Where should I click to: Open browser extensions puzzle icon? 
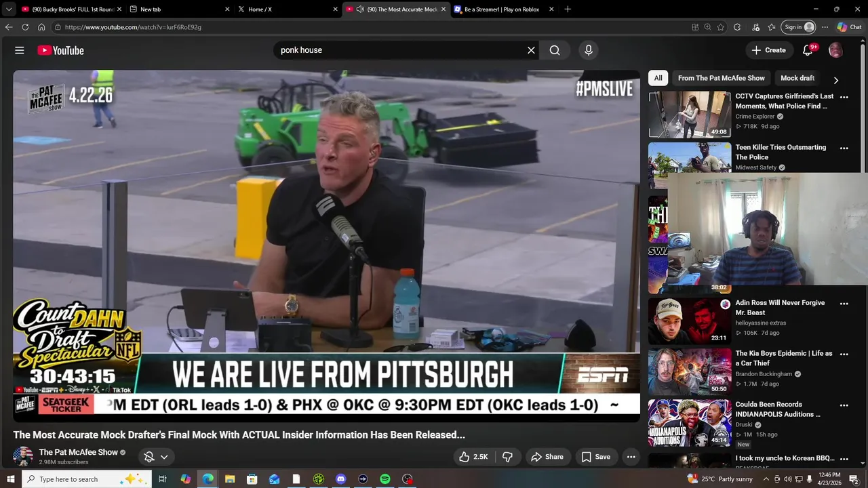pos(737,27)
